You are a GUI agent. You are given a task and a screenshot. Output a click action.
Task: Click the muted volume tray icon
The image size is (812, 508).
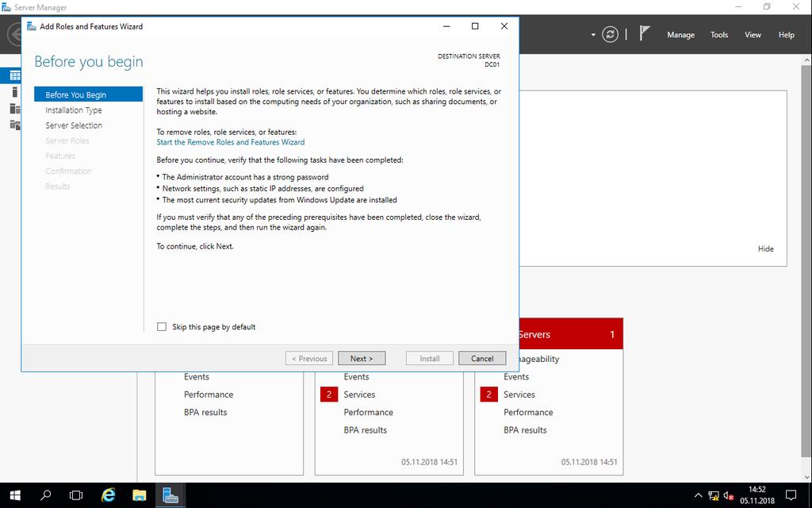coord(730,496)
